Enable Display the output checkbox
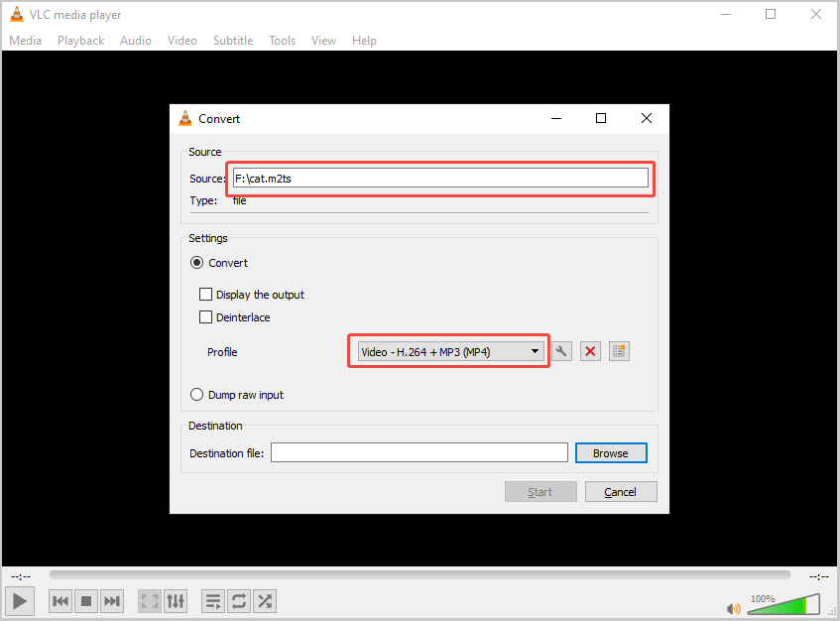The height and width of the screenshot is (621, 840). pos(205,295)
